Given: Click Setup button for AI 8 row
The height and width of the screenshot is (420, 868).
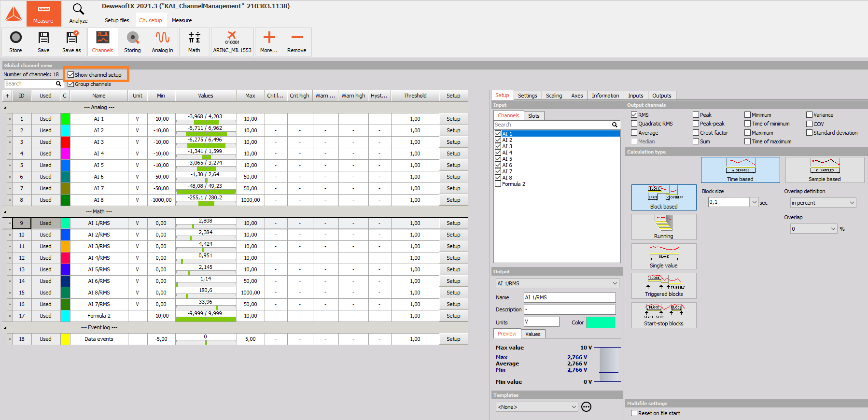Looking at the screenshot, I should coord(453,200).
